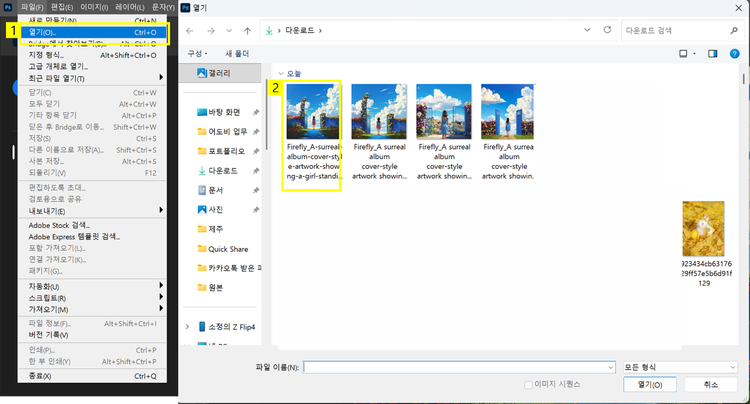Choose 버전 기록 menu entry
The height and width of the screenshot is (404, 750).
92,335
